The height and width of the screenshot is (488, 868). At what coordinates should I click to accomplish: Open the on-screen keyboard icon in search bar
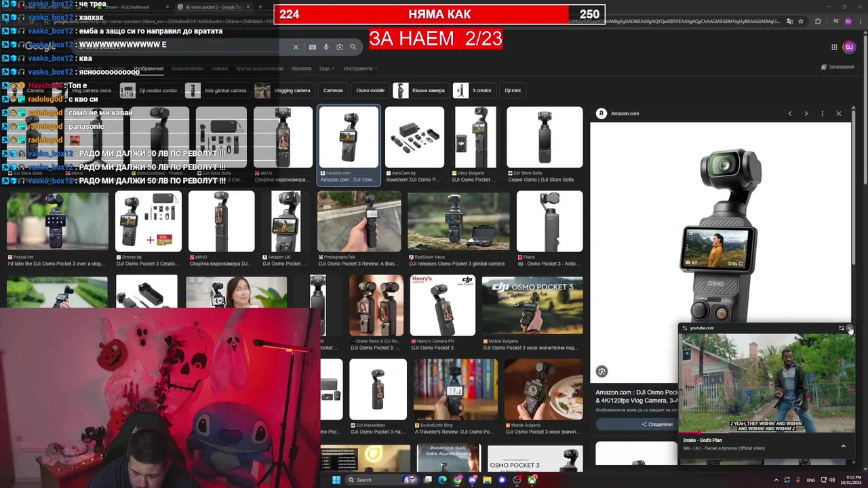[x=313, y=47]
